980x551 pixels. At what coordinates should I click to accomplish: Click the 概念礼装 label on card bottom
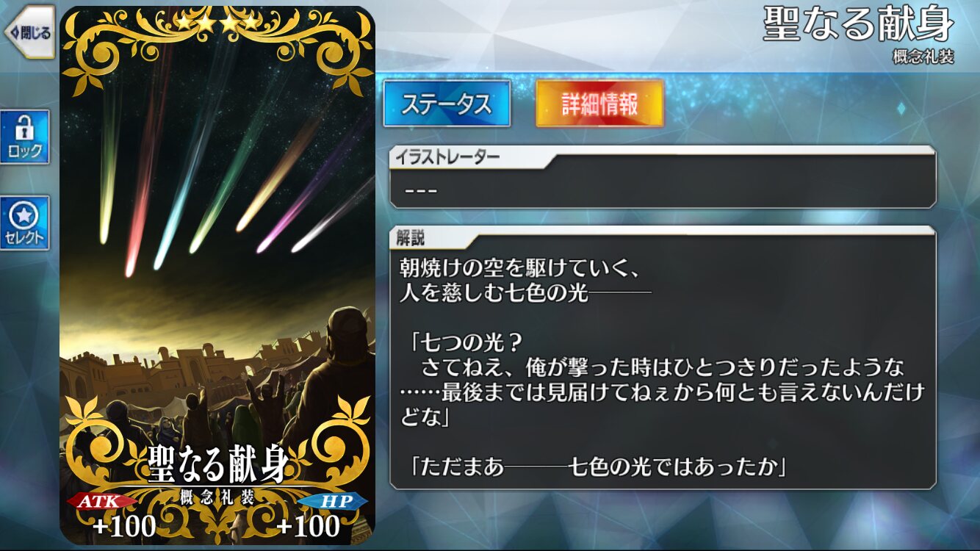[x=217, y=497]
